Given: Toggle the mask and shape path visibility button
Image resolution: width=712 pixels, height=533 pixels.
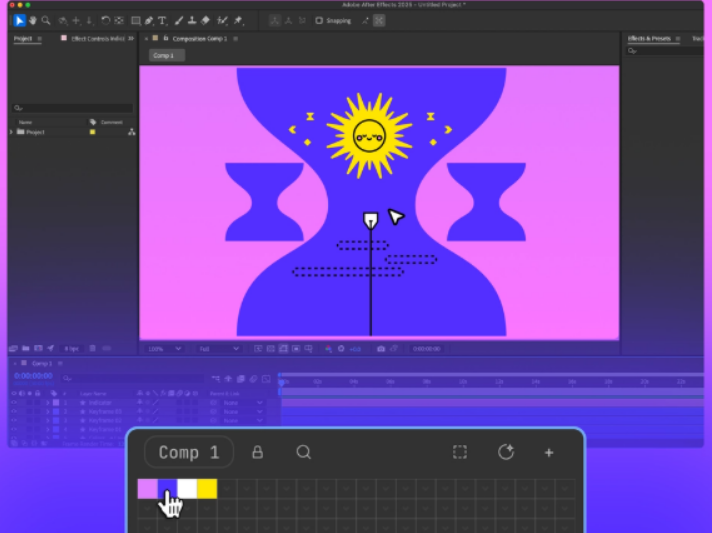Looking at the screenshot, I should click(283, 349).
